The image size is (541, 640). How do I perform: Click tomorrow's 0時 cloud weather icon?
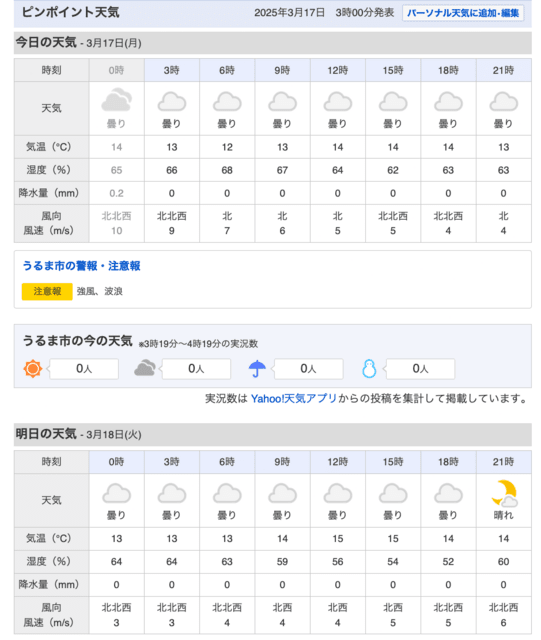[116, 493]
